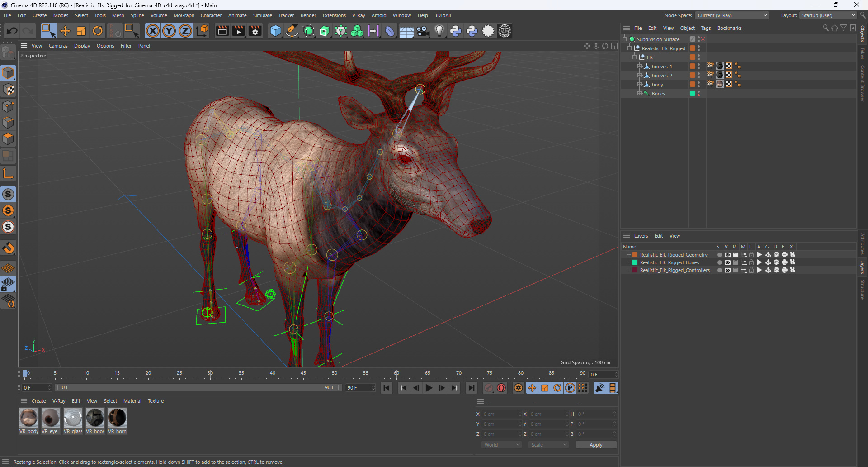Go to end of animation button
Viewport: 868px width, 467px height.
[x=471, y=388]
